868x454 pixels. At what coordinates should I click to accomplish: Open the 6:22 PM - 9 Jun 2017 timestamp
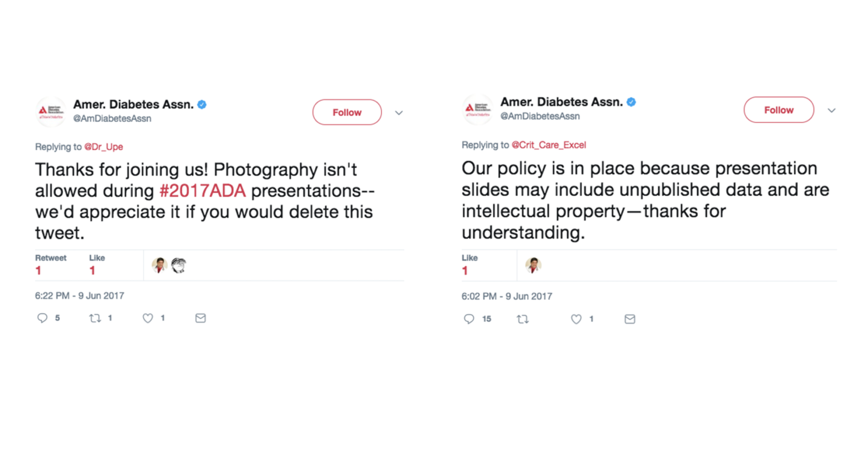pyautogui.click(x=80, y=296)
